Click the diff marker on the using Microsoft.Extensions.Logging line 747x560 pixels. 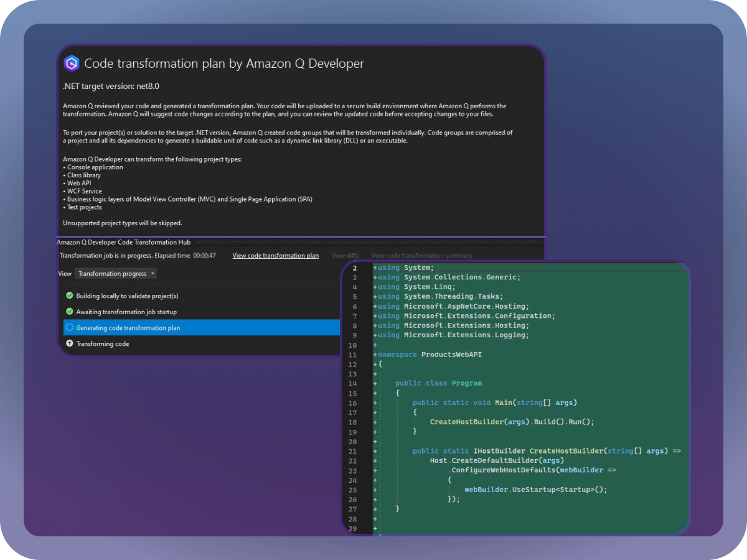(x=374, y=335)
